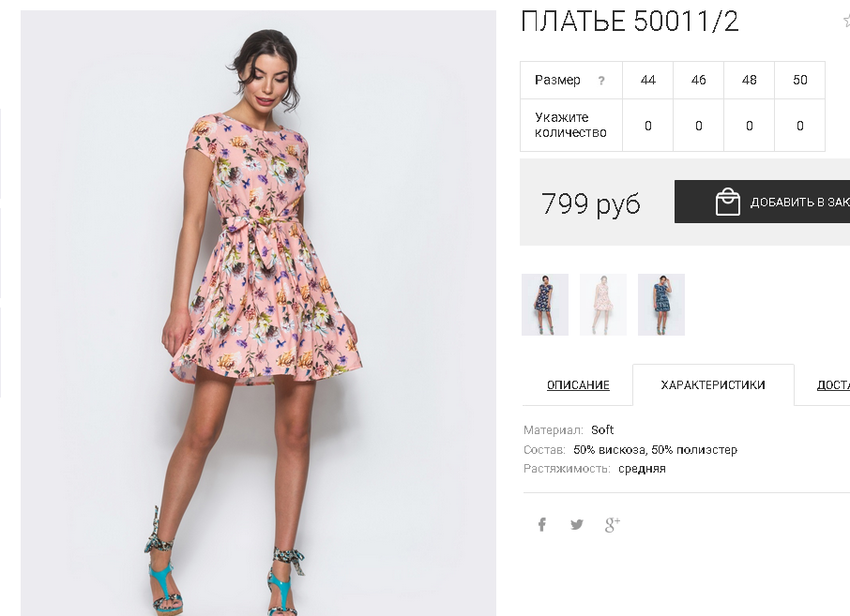
Task: Click the shopping bag icon on add button
Action: pyautogui.click(x=727, y=202)
